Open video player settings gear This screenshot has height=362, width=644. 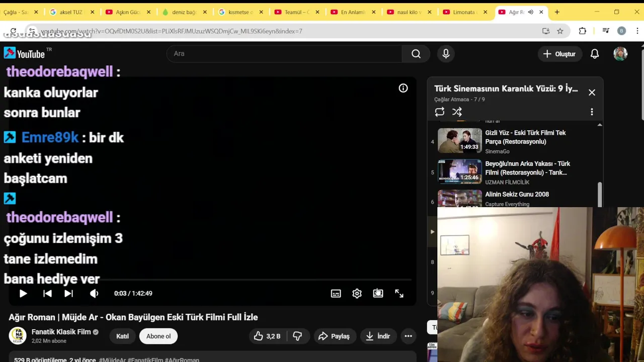coord(357,294)
